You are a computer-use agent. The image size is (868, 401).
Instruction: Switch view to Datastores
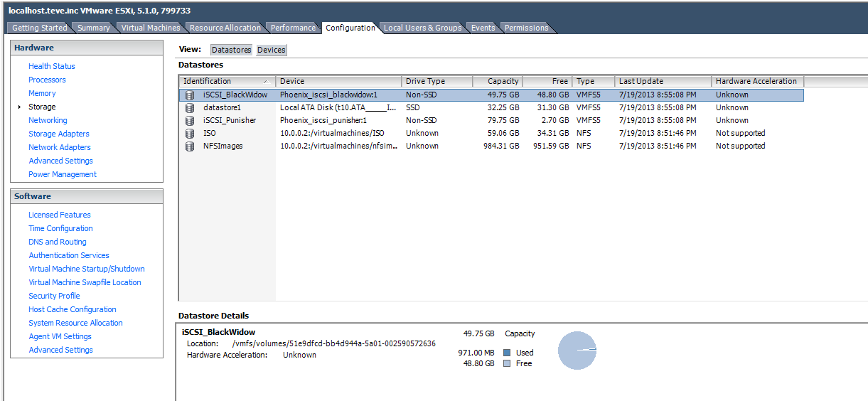click(x=231, y=50)
